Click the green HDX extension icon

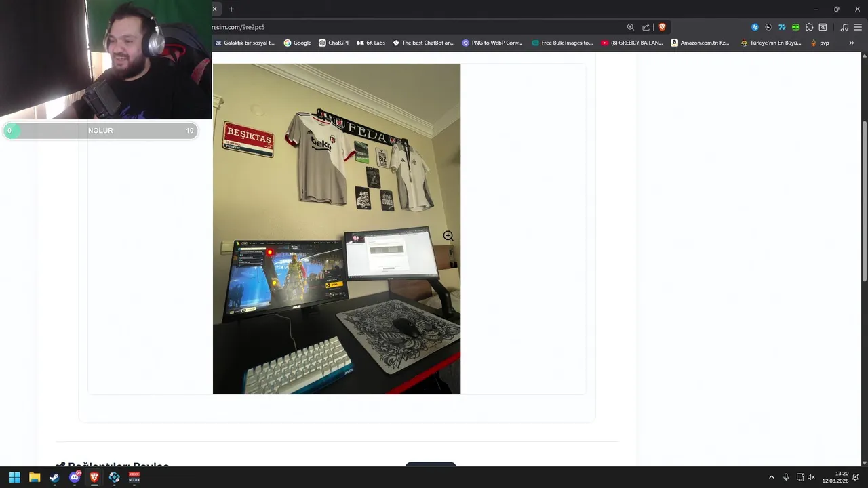click(795, 27)
